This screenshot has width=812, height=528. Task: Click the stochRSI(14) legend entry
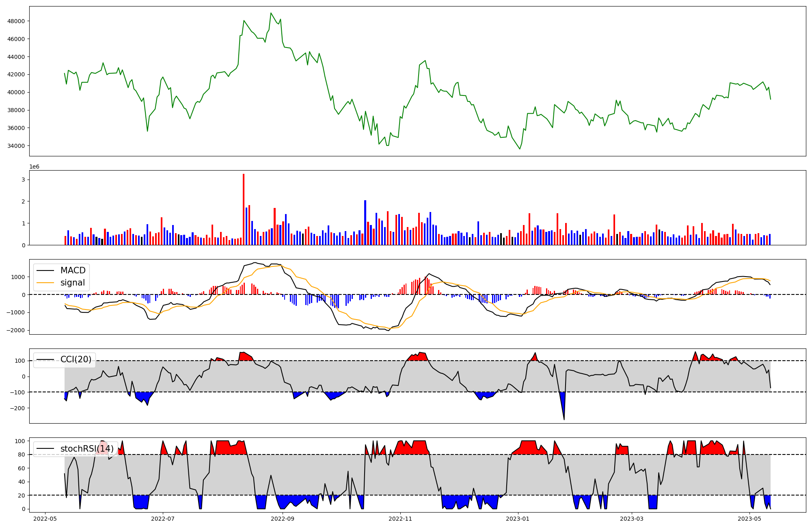pyautogui.click(x=86, y=449)
